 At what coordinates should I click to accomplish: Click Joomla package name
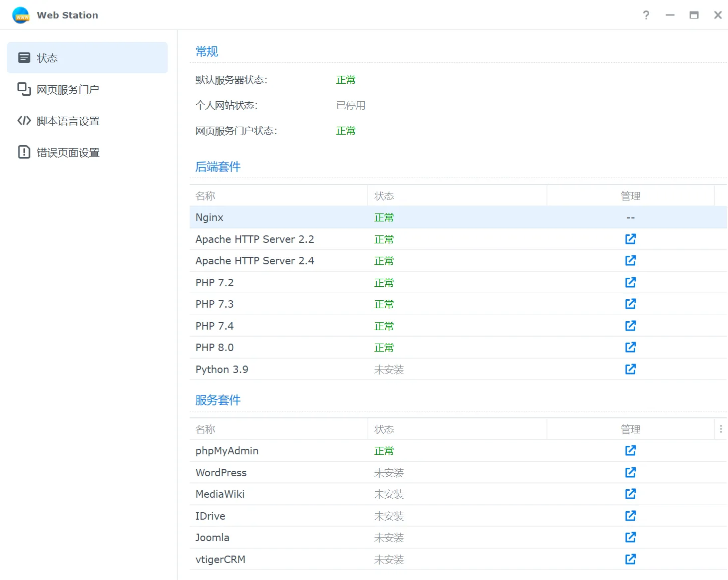[213, 537]
